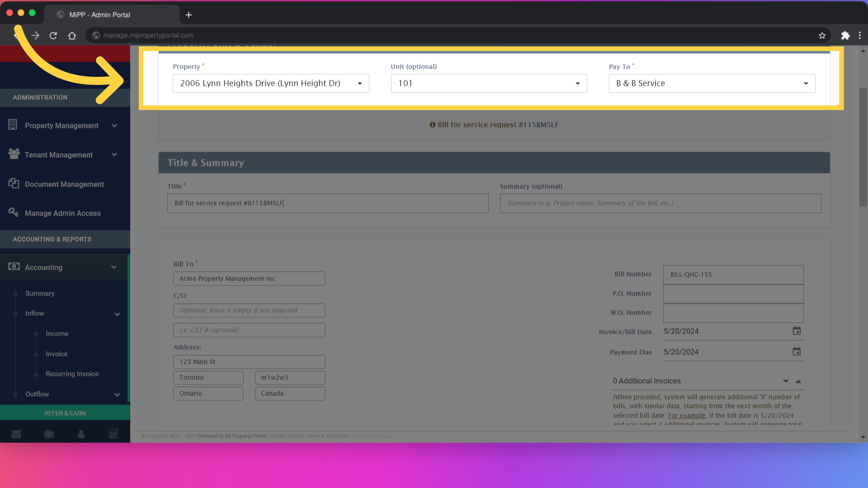The image size is (868, 488).
Task: Collapse the Inflow submenu
Action: [117, 314]
